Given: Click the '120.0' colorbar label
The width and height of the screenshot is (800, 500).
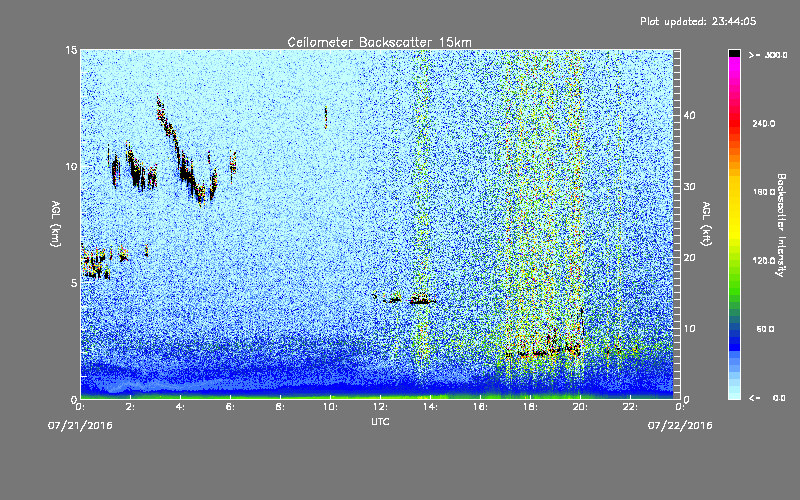Looking at the screenshot, I should pyautogui.click(x=764, y=261).
